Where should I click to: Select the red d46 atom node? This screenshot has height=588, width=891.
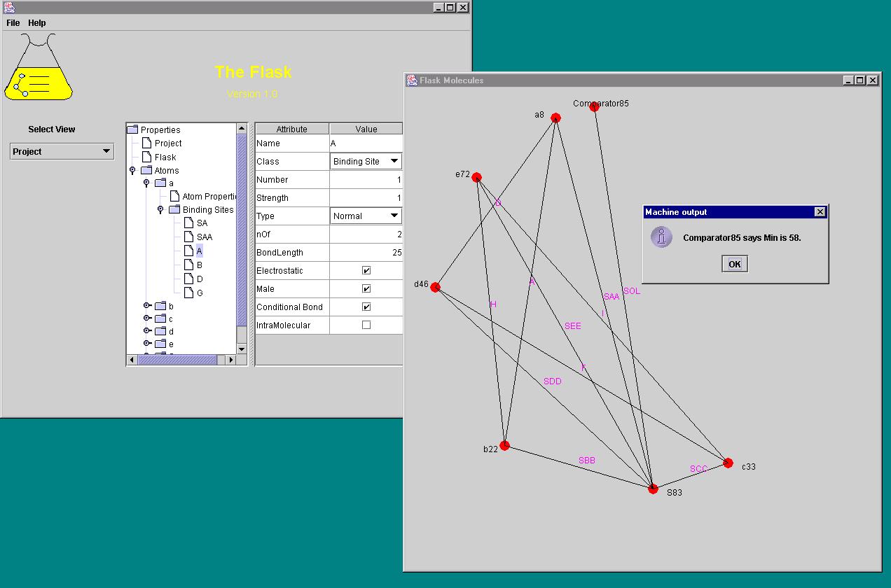tap(435, 287)
